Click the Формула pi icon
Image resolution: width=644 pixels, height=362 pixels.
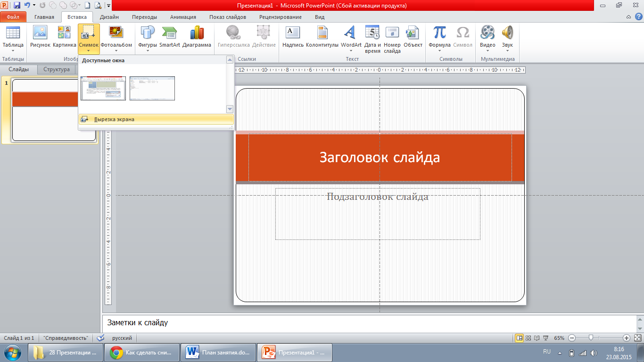pos(439,32)
